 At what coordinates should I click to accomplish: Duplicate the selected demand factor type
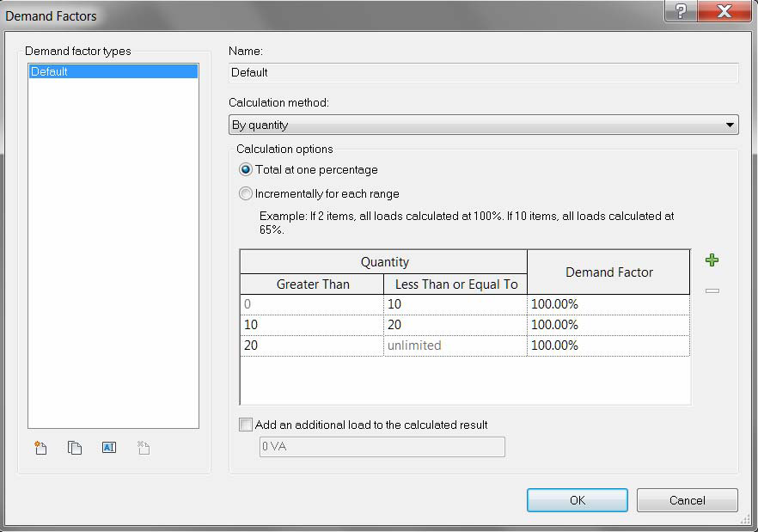coord(75,448)
